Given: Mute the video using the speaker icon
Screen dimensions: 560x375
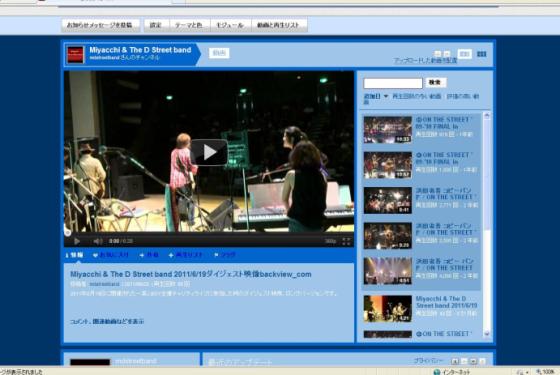Looking at the screenshot, I should 98,241.
